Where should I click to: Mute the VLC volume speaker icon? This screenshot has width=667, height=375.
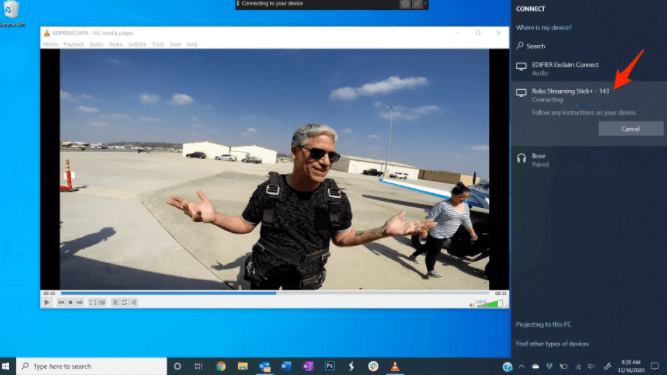(x=472, y=304)
